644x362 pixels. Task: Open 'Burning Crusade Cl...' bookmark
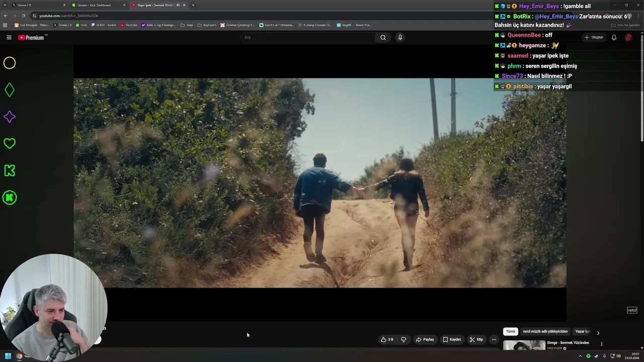pyautogui.click(x=314, y=25)
